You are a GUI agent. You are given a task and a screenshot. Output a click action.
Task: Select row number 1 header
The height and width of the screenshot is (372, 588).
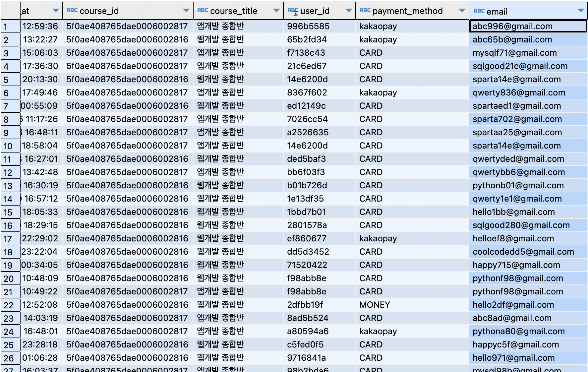point(10,27)
